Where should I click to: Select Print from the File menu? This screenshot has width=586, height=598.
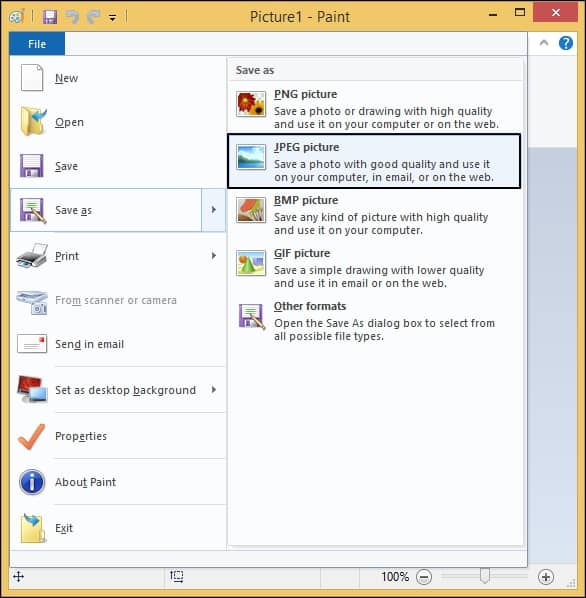[118, 256]
